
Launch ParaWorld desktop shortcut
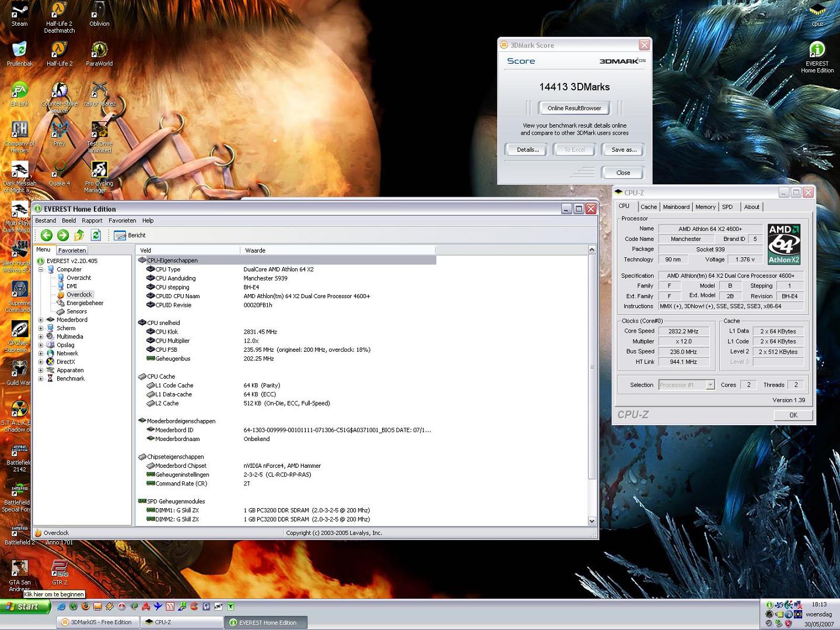99,54
